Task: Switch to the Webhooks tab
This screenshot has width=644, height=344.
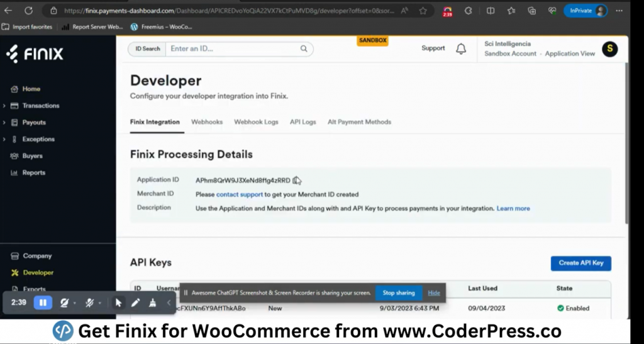Action: click(x=207, y=122)
